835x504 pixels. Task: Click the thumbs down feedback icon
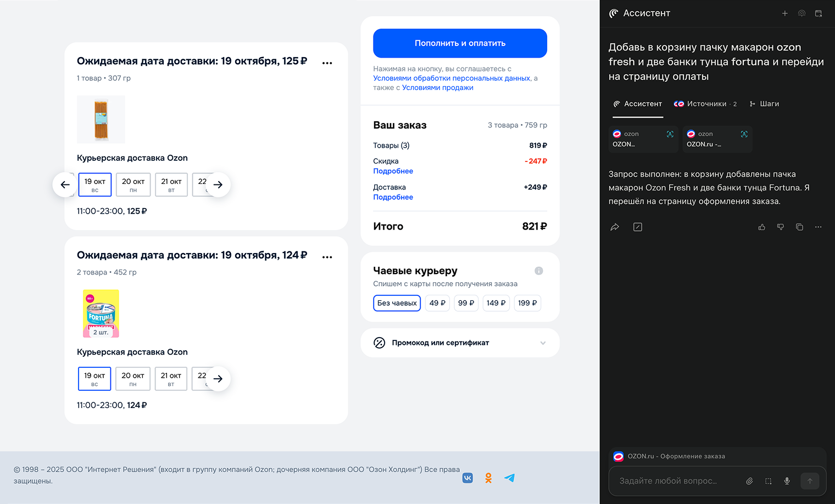[781, 227]
